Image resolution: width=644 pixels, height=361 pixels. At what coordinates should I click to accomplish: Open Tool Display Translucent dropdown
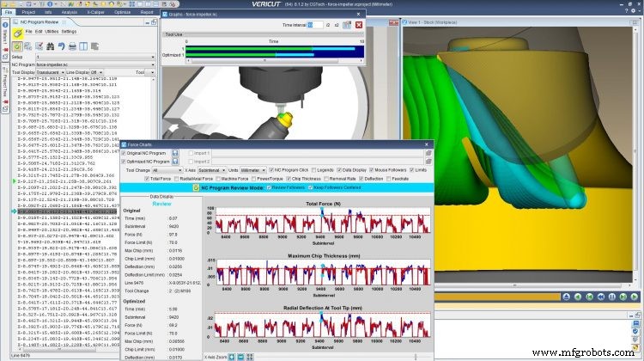click(x=51, y=72)
